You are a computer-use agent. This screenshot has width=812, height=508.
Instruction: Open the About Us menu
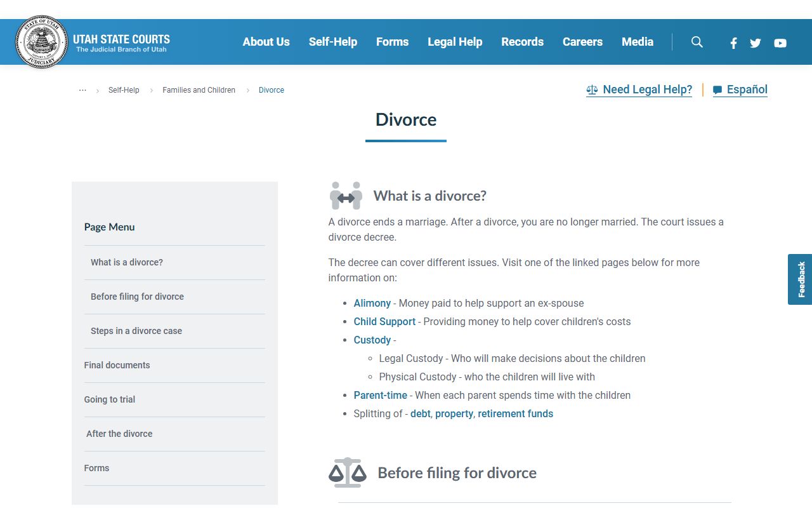click(266, 42)
